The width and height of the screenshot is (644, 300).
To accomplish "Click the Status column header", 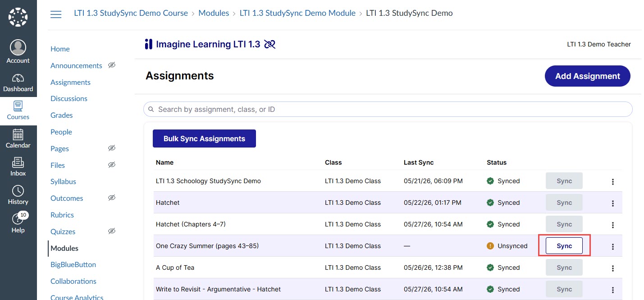I will tap(497, 162).
